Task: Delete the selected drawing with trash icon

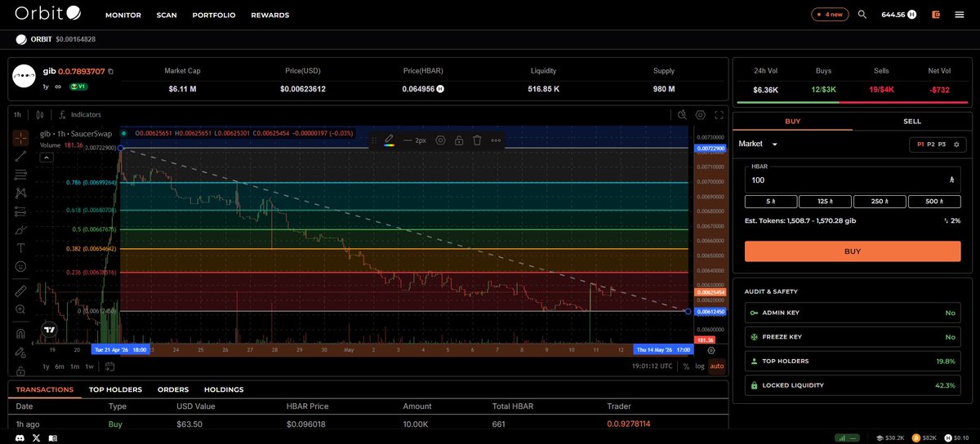Action: coord(477,140)
